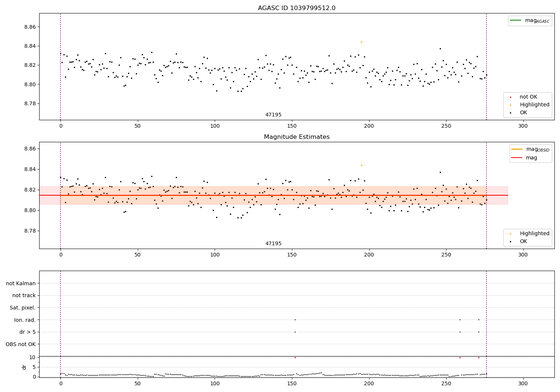Screen dimensions: 560x392
Task: Click the green line legend swatch in top plot
Action: click(516, 20)
